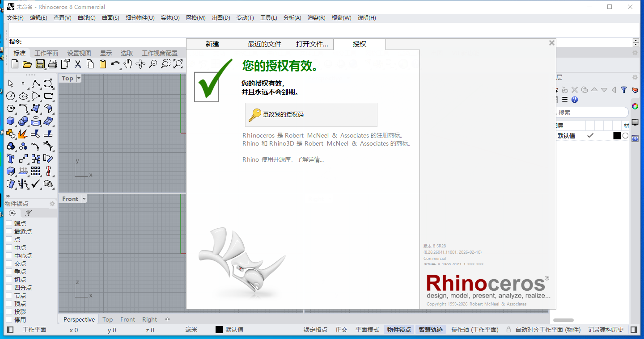Click the 默认值 black color swatch
The height and width of the screenshot is (339, 644).
[x=618, y=136]
